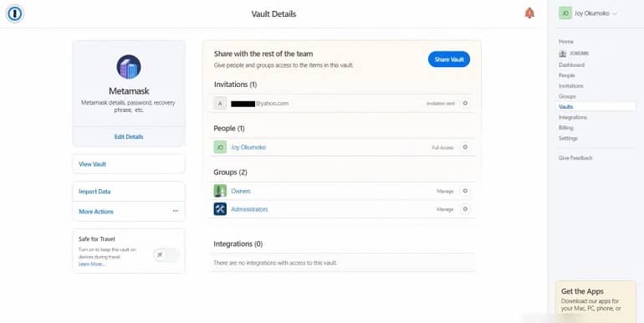644x323 pixels.
Task: Click Give Feedback in the sidebar
Action: [x=575, y=158]
